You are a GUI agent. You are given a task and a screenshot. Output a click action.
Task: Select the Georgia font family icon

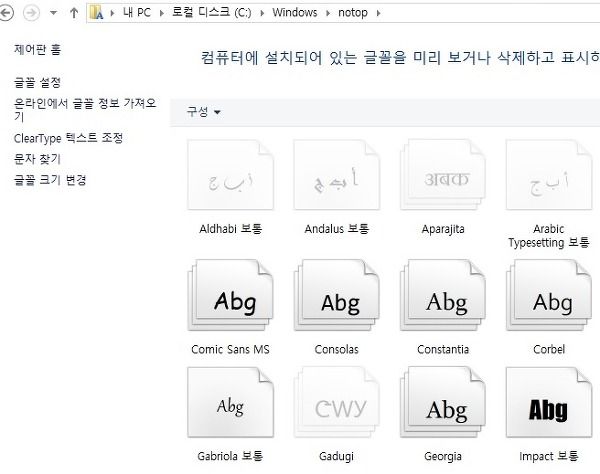click(x=443, y=402)
